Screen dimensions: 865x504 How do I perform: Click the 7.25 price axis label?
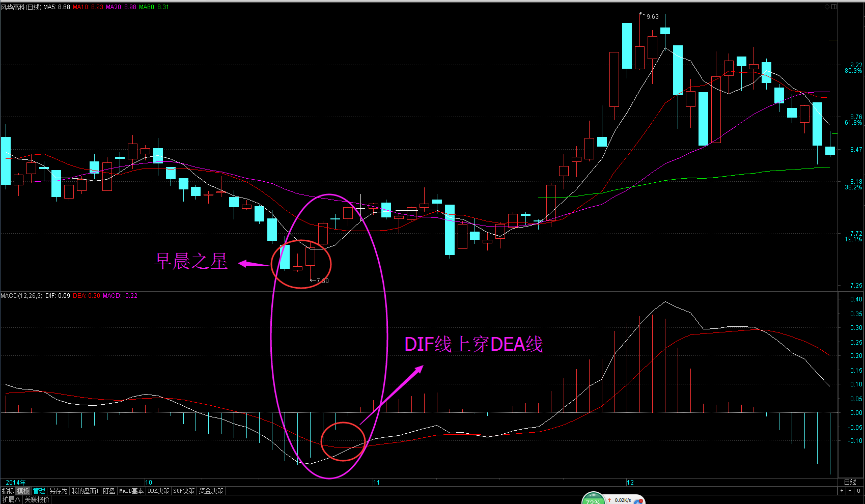tap(856, 286)
